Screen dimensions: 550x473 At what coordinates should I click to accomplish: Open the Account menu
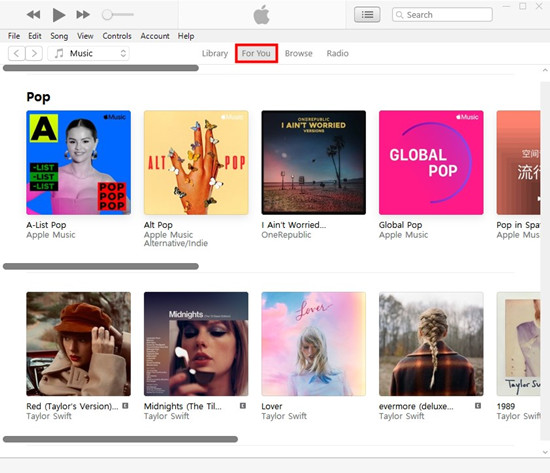[155, 36]
